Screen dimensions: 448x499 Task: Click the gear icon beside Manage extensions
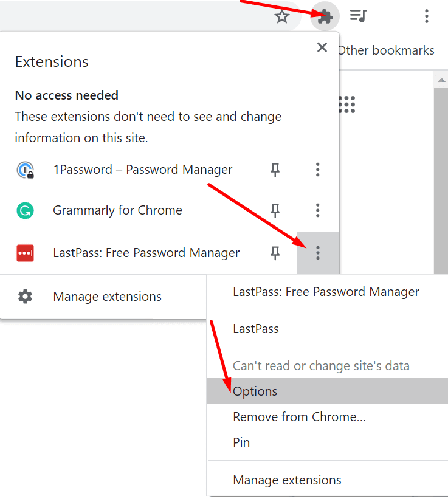(25, 297)
